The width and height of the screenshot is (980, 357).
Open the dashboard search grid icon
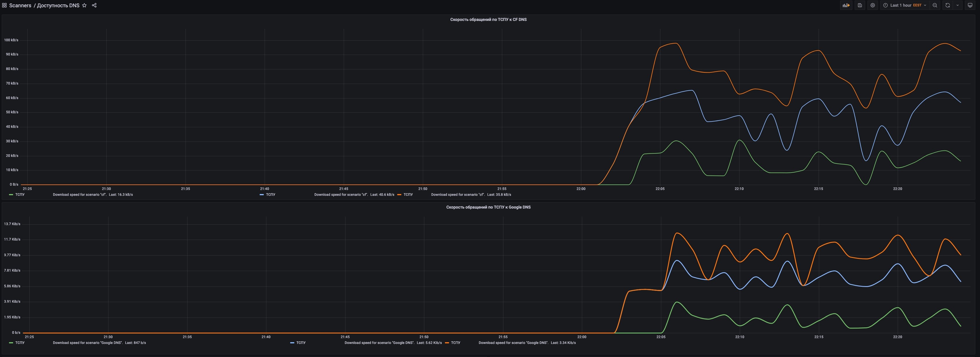click(4, 5)
